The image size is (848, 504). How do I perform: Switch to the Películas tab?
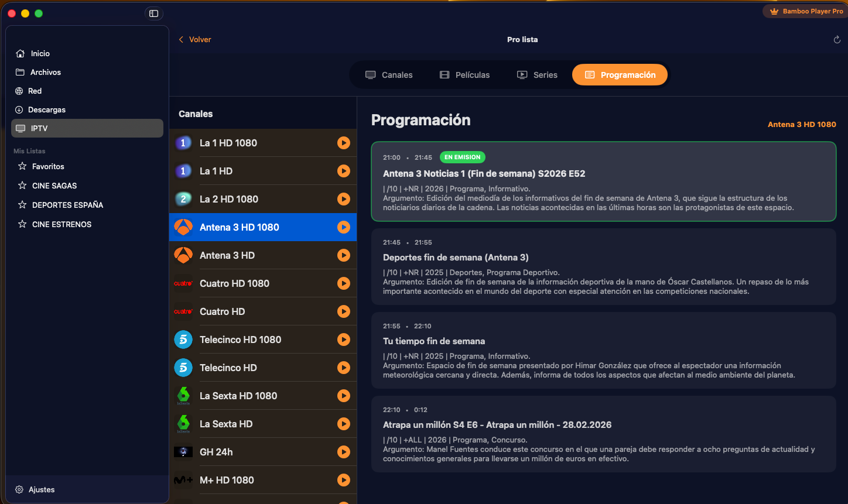pyautogui.click(x=465, y=75)
